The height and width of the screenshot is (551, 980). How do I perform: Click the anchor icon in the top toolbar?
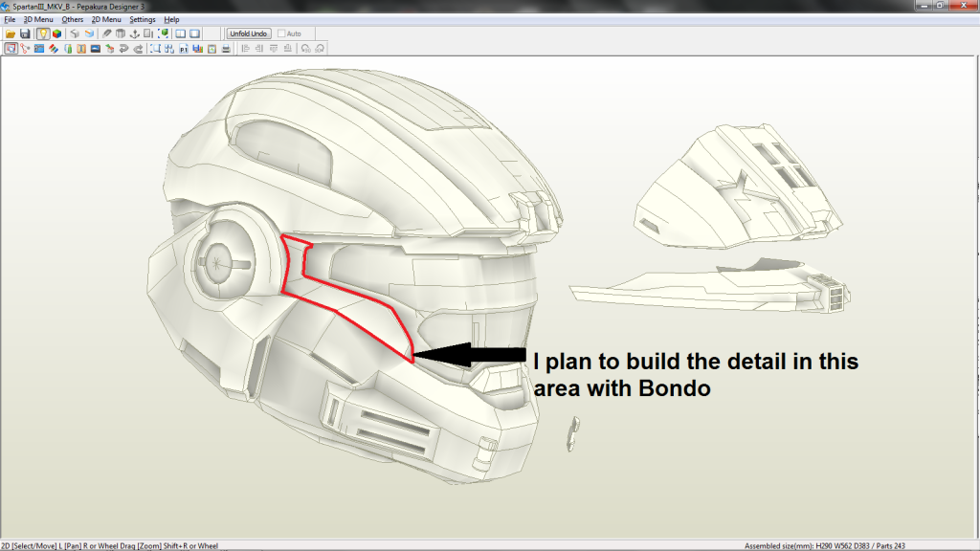(x=134, y=33)
